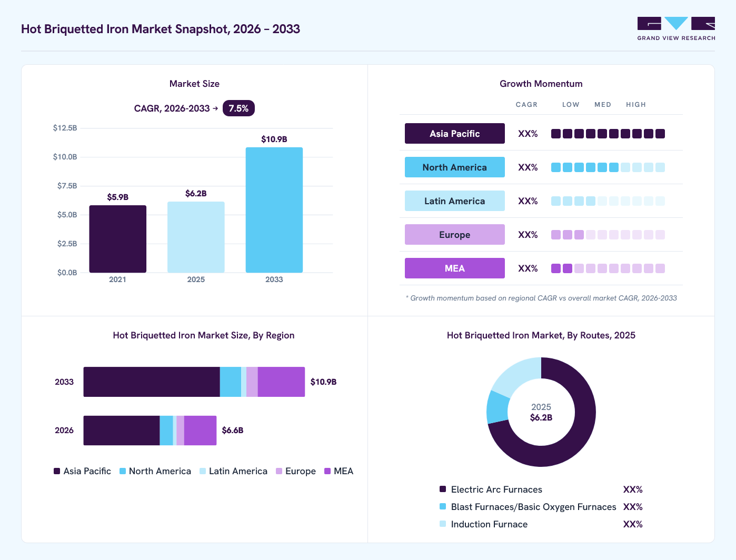
Task: Click the 2033 bar in Market Size chart
Action: [274, 210]
